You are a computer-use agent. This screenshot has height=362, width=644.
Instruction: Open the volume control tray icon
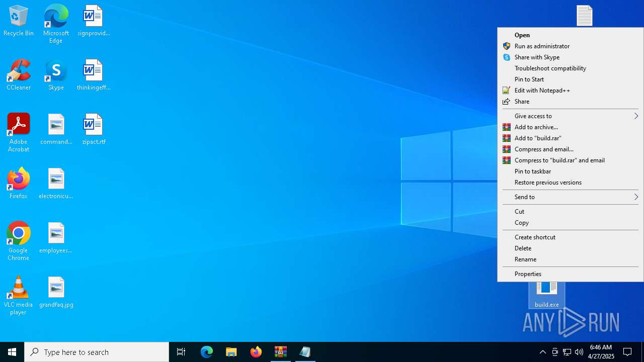[579, 352]
